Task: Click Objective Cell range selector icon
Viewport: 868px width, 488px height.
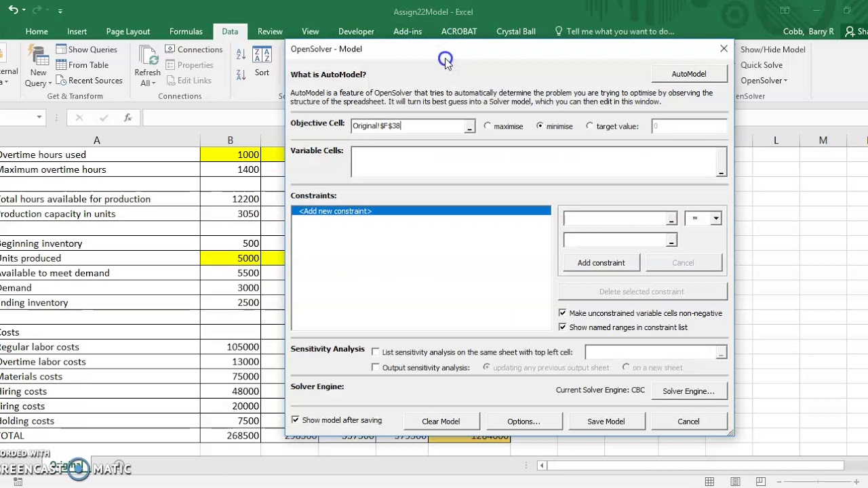Action: point(469,127)
